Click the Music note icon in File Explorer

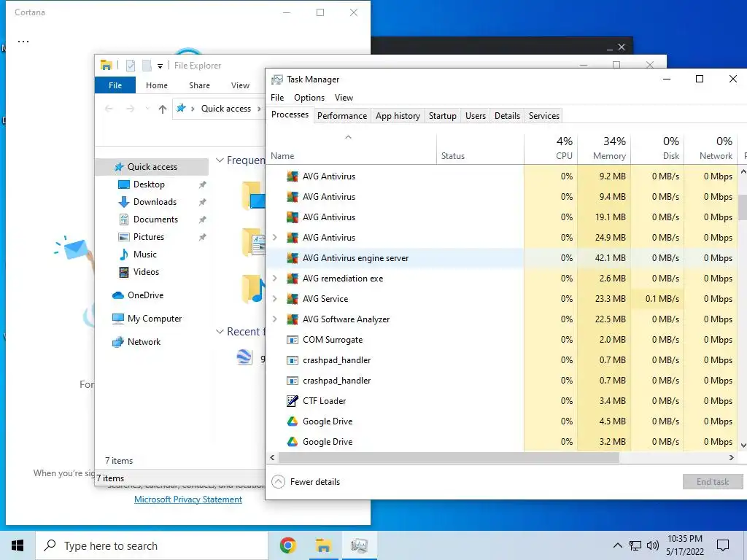coord(123,254)
